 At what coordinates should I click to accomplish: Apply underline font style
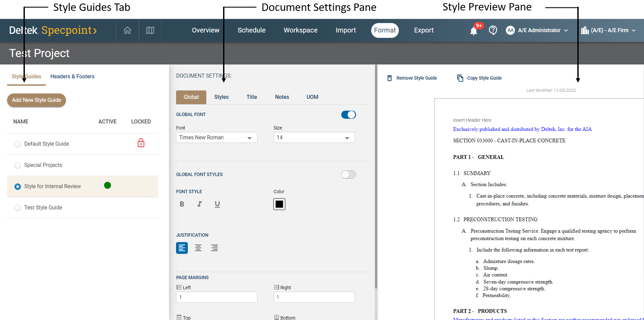point(217,204)
